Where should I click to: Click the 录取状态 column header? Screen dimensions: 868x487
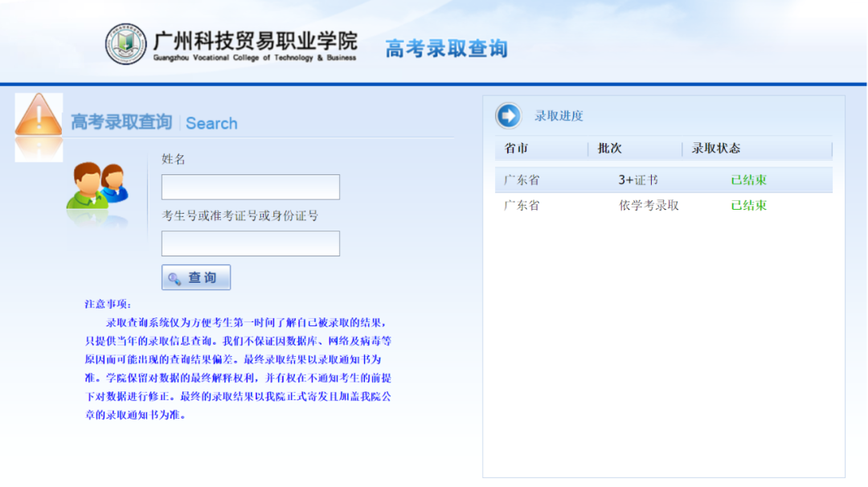[718, 149]
